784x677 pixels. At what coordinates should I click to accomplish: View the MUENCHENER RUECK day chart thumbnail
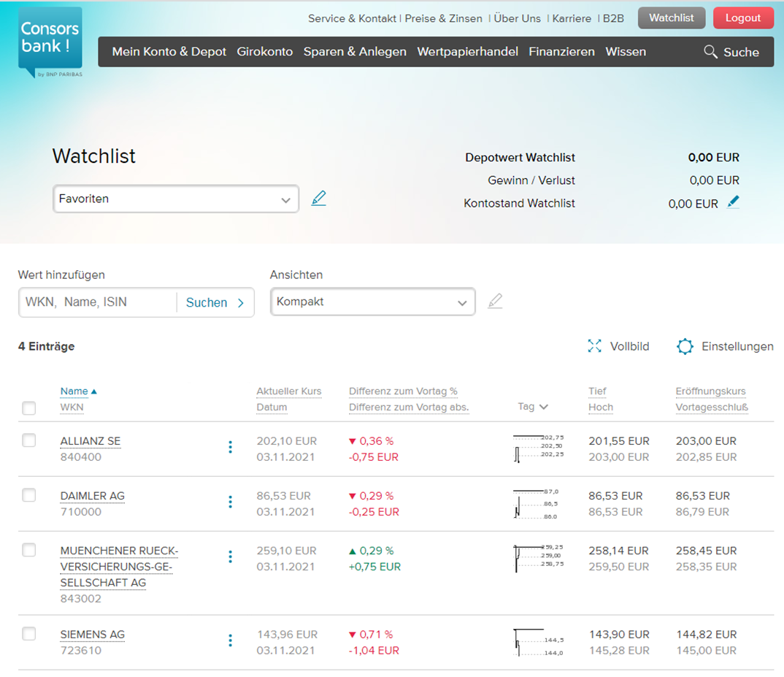pos(539,558)
